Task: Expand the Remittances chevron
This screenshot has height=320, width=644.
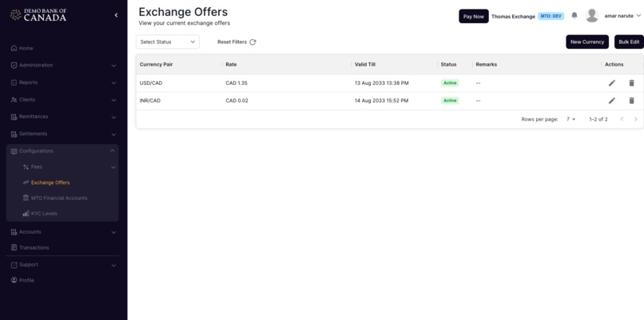Action: [113, 118]
